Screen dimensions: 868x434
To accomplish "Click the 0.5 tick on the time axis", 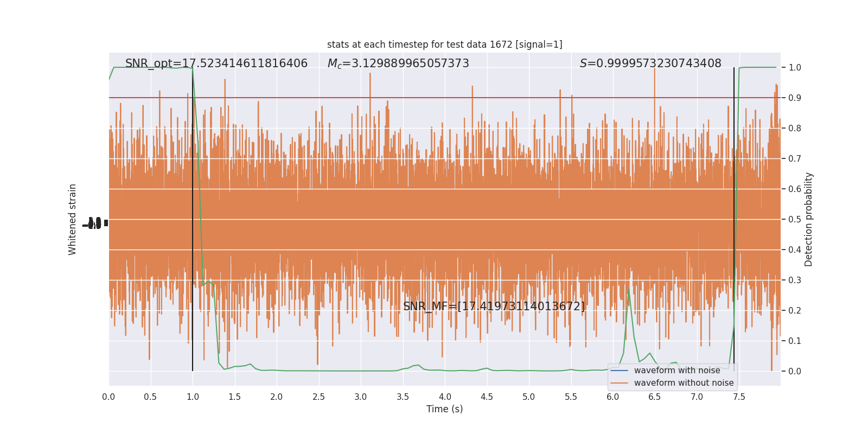I will 150,397.
